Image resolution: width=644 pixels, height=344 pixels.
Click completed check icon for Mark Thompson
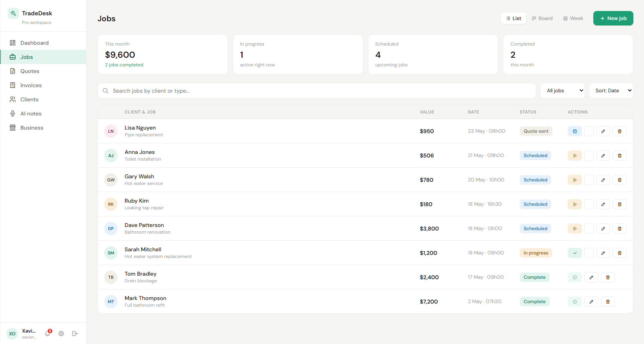click(x=574, y=302)
